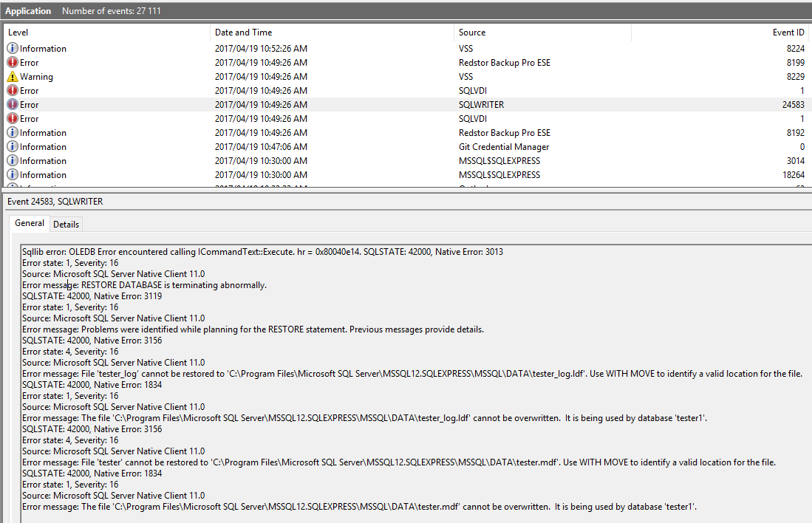Select event ID 8224 cell
This screenshot has height=523, width=812.
coord(796,49)
